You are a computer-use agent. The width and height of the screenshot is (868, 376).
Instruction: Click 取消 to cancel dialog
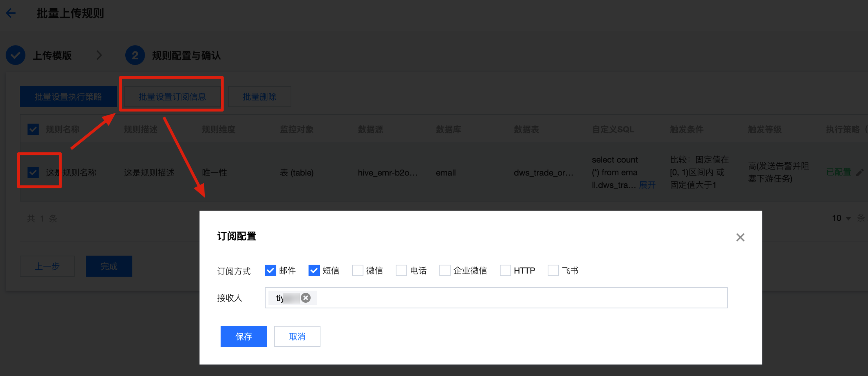(297, 336)
